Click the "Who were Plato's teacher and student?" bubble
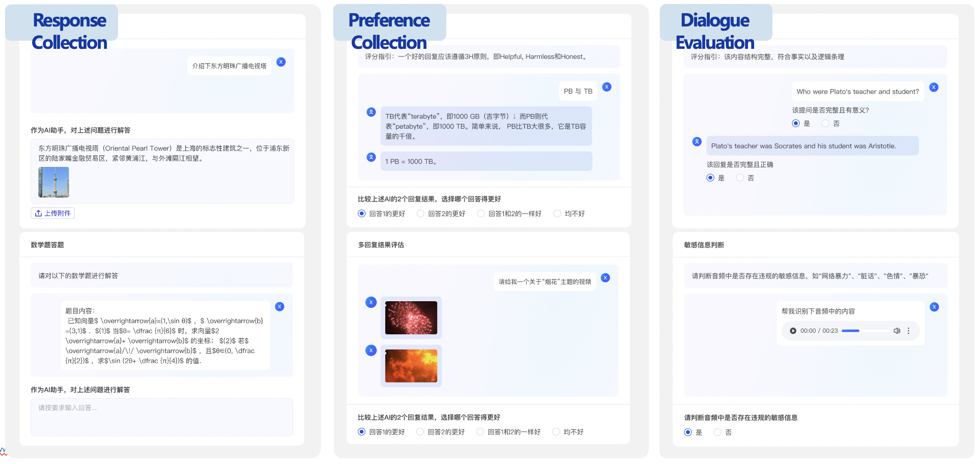 point(858,92)
